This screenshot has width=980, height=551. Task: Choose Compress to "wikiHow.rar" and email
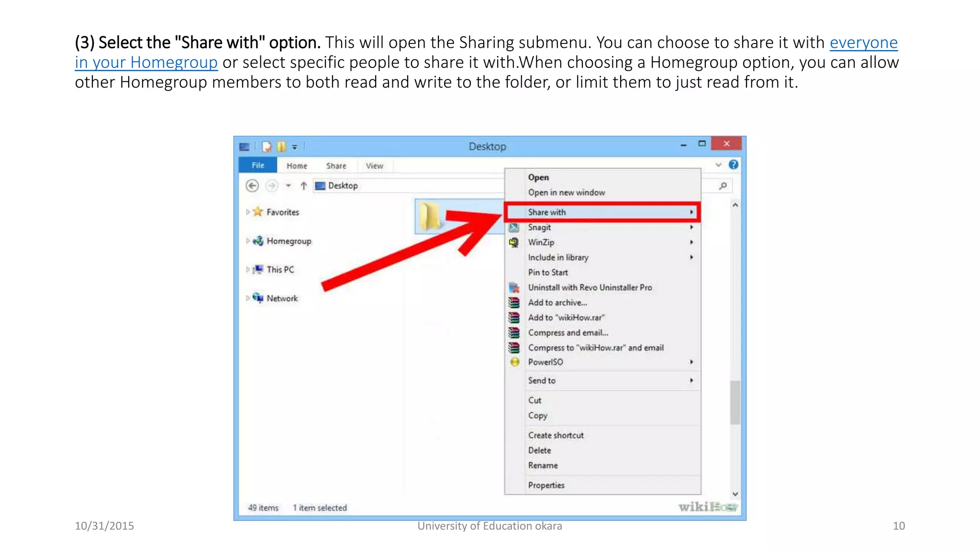tap(602, 348)
